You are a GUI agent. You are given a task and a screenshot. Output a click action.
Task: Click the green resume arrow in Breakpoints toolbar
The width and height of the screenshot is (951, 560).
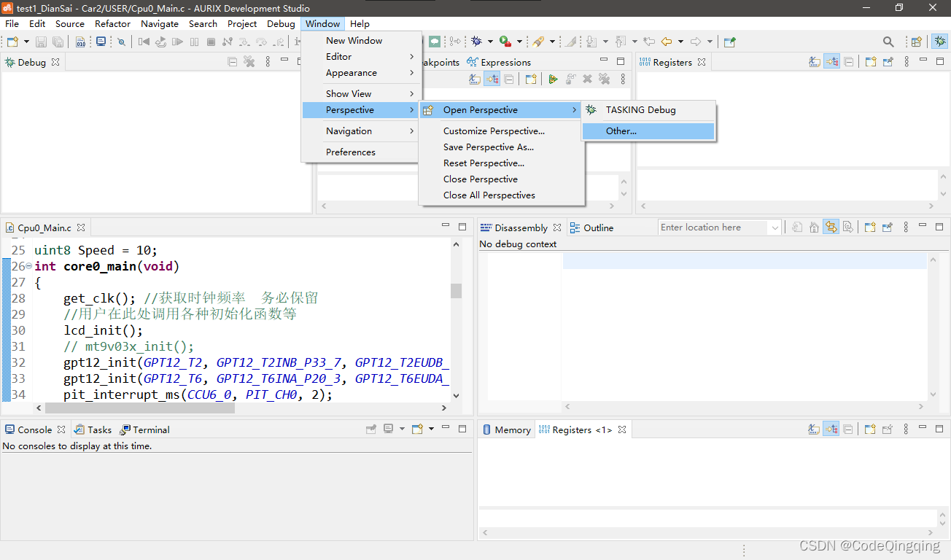click(554, 79)
